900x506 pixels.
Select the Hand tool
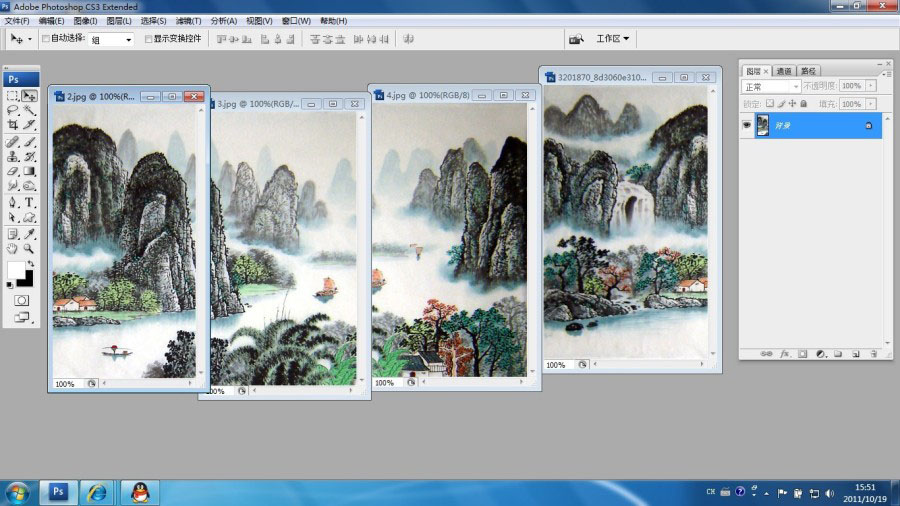[x=13, y=249]
